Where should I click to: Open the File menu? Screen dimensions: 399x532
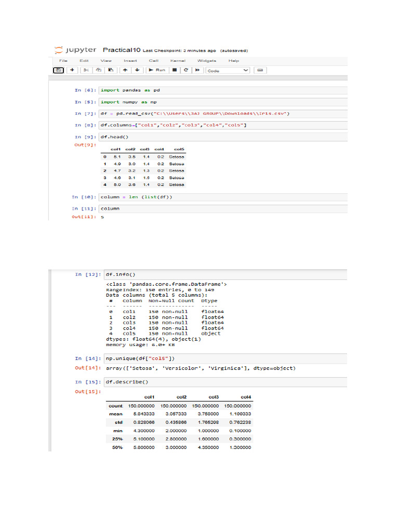point(63,61)
